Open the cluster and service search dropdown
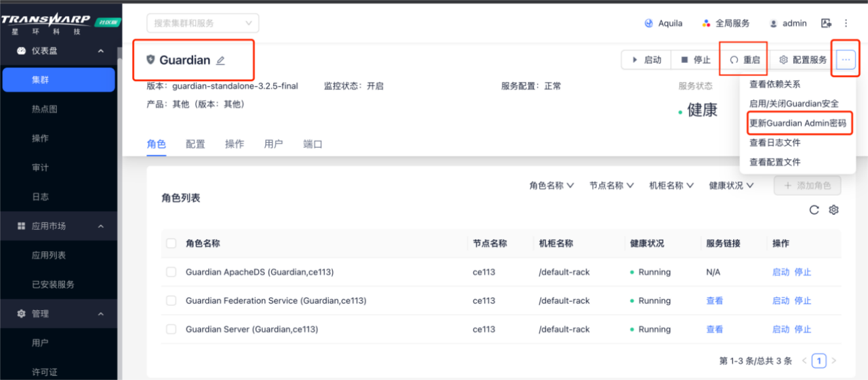This screenshot has height=380, width=868. [203, 23]
